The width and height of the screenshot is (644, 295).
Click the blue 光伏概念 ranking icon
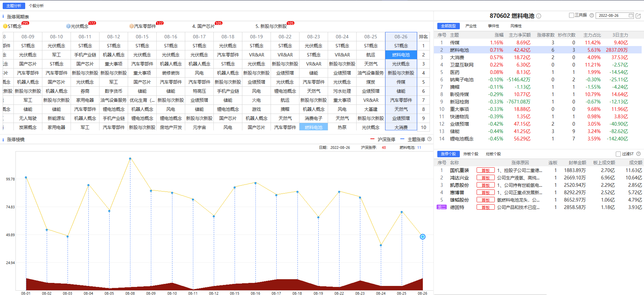click(x=68, y=26)
